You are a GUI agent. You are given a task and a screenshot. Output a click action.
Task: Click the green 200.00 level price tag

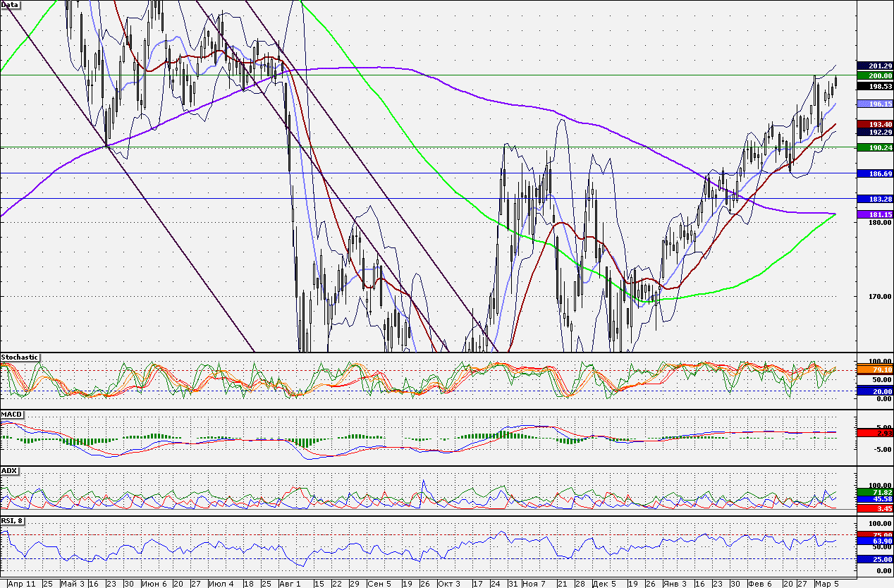click(875, 75)
